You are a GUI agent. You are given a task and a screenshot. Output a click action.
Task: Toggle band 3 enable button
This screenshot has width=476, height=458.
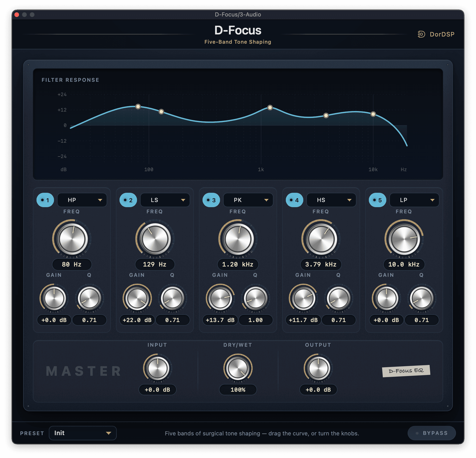click(x=211, y=200)
